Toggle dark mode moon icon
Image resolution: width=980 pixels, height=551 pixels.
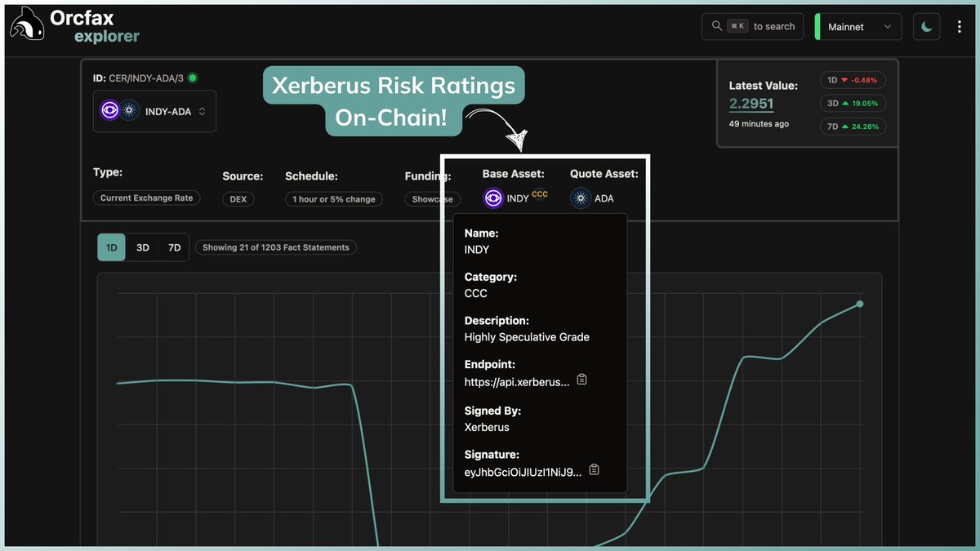tap(926, 26)
